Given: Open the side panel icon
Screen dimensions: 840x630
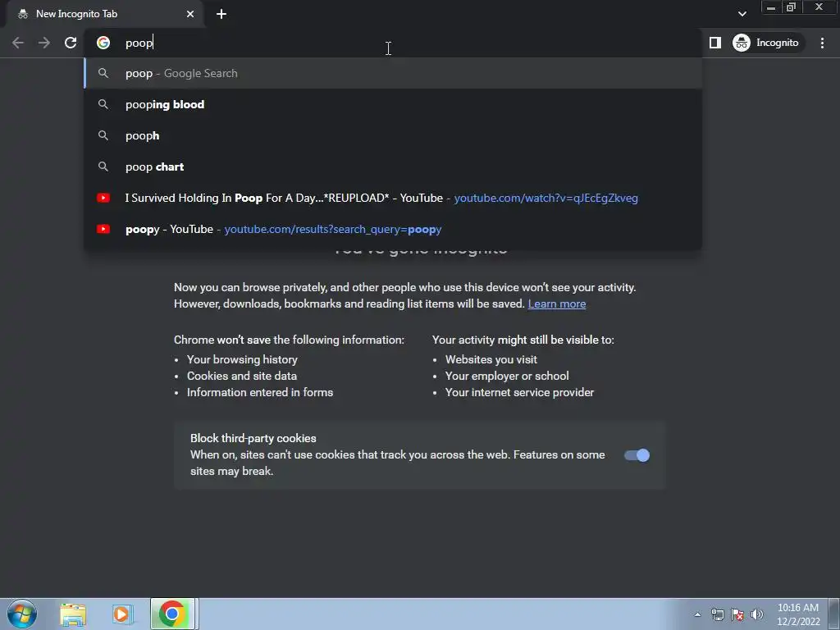Looking at the screenshot, I should pos(715,43).
